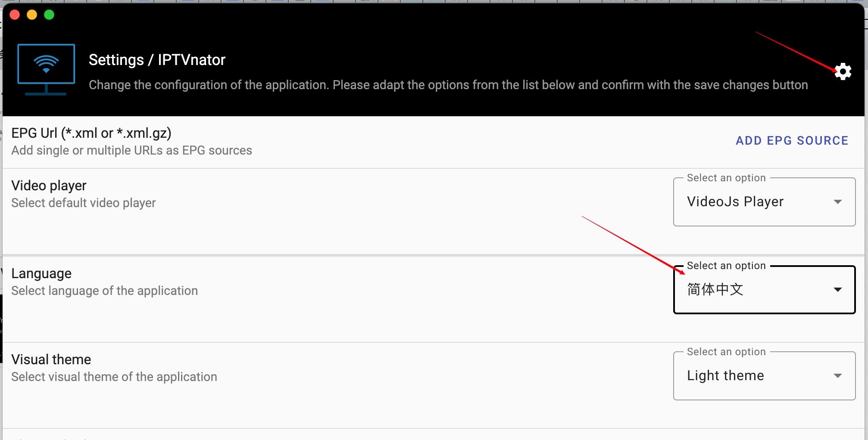Click the arrow in Language selector

837,290
